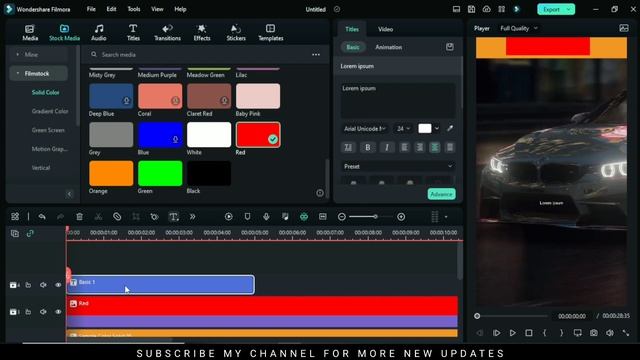
Task: Click the eyedropper color picker icon
Action: coord(450,129)
